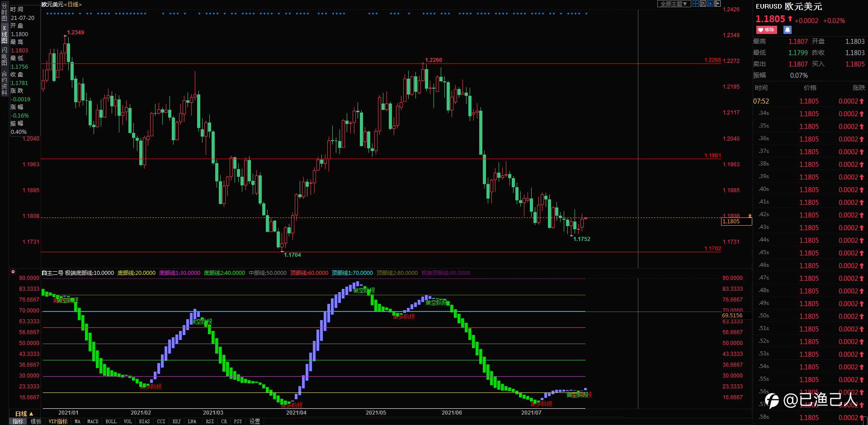Viewport: 868px width, 425px height.
Task: Click 底部线2:40.0000 parameter label
Action: [x=224, y=273]
